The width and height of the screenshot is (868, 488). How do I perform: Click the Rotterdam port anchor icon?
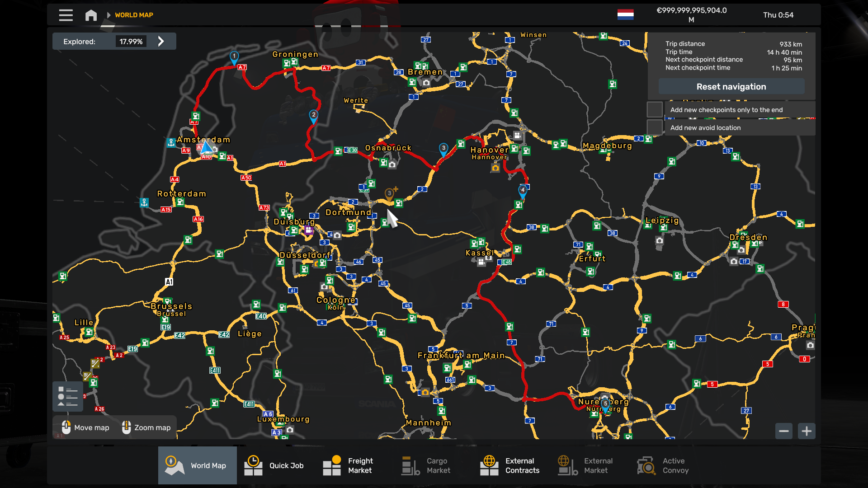click(x=144, y=202)
